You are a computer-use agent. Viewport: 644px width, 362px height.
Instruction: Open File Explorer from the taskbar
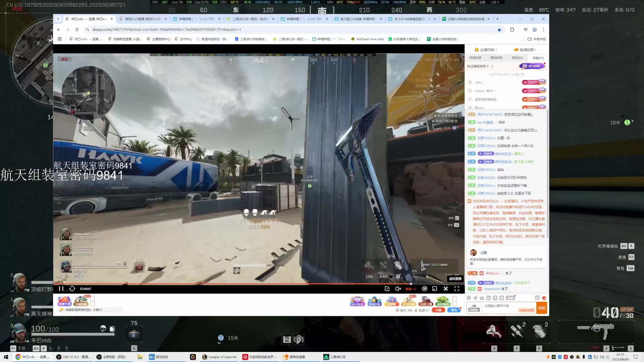(140, 357)
